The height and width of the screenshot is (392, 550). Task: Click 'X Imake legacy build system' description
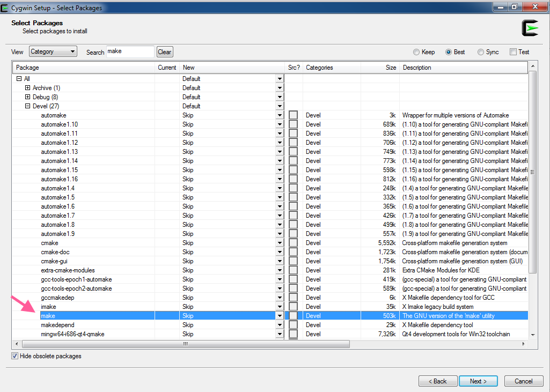[x=438, y=306]
